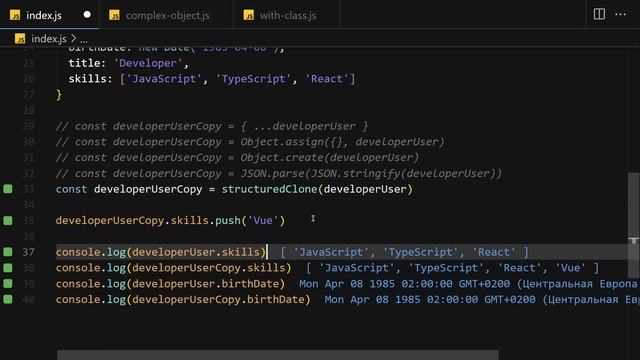Click the JS file icon on index.js tab
Viewport: 640px width, 360px height.
click(x=15, y=15)
